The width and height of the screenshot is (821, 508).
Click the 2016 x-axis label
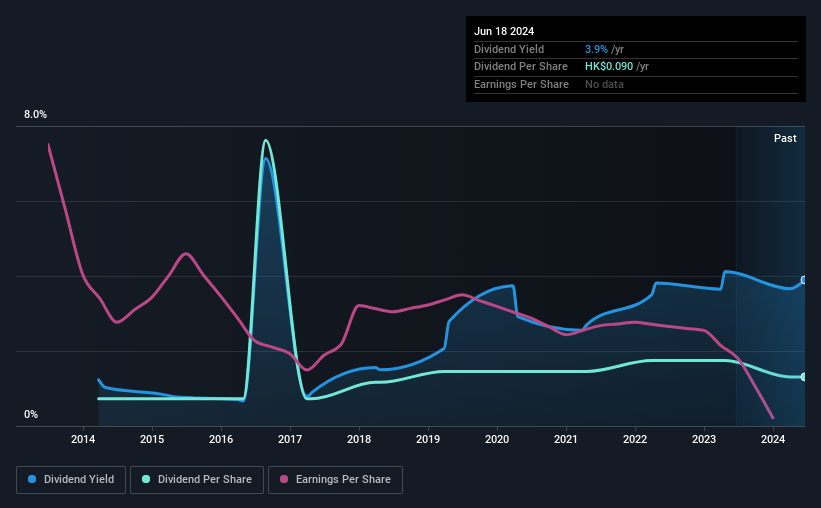tap(221, 439)
